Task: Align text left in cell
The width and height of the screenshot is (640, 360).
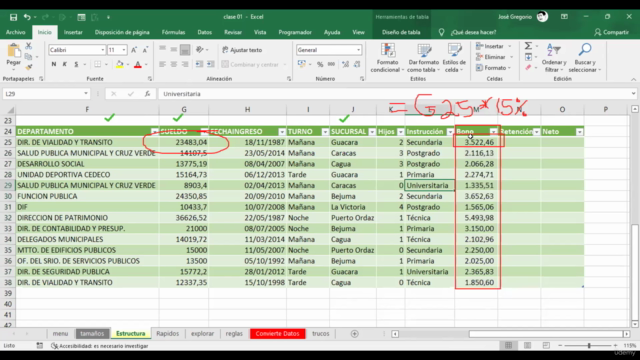Action: 162,64
